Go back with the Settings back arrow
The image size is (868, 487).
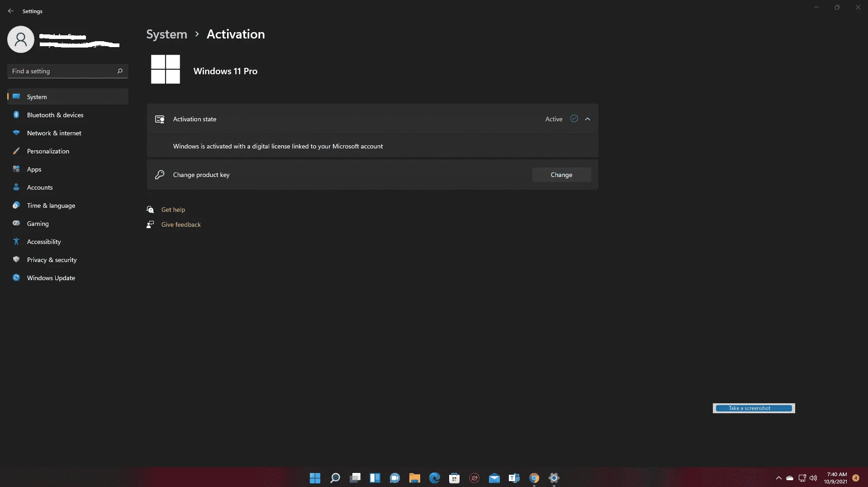(11, 11)
